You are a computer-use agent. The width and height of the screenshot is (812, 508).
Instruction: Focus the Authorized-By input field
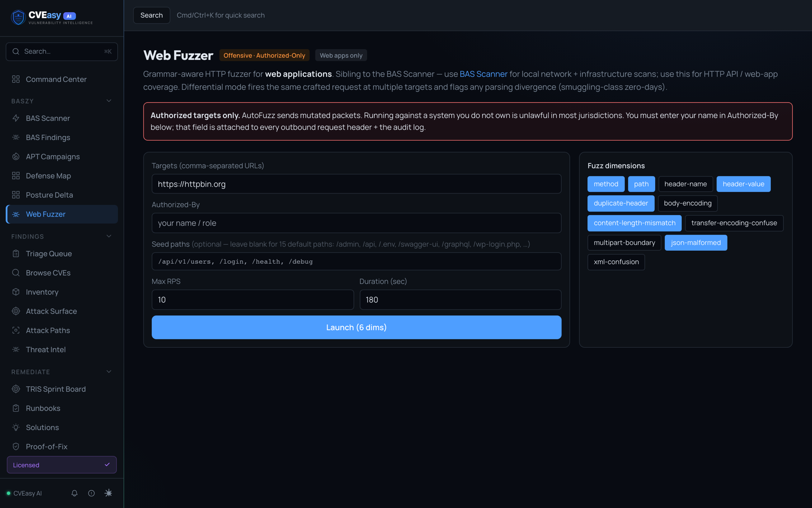tap(356, 223)
